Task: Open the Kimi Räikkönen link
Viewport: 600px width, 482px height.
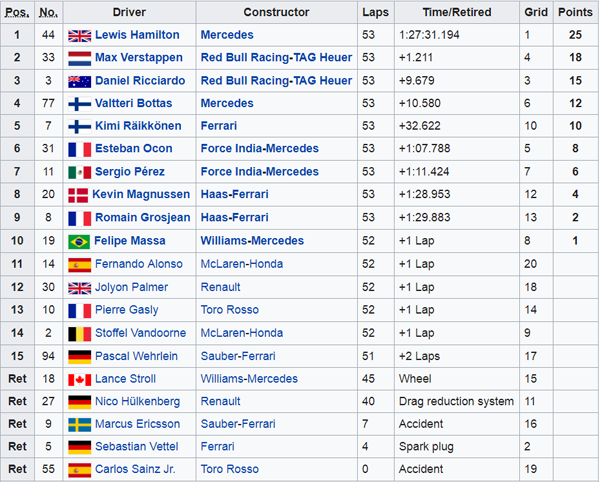Action: pyautogui.click(x=138, y=125)
